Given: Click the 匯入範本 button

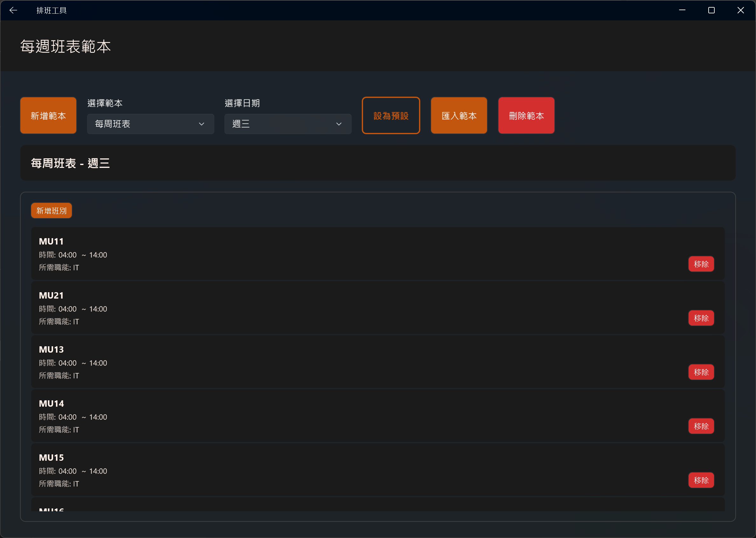Looking at the screenshot, I should [459, 116].
